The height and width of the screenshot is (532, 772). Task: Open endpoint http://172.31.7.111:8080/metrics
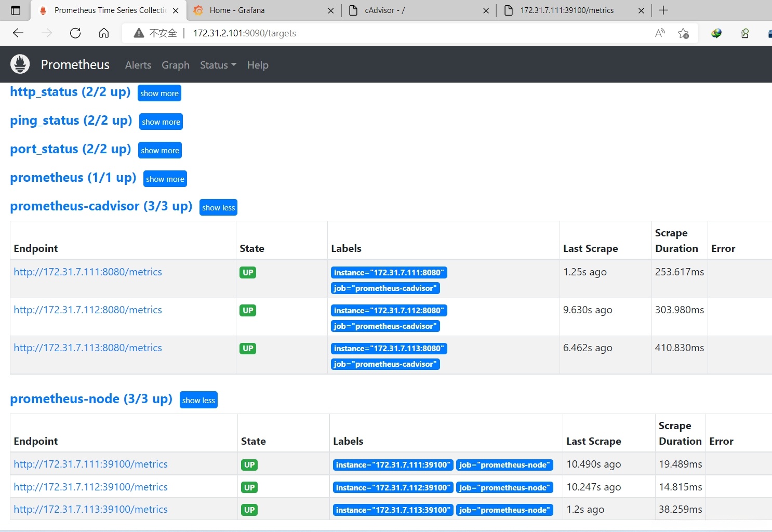(x=88, y=272)
